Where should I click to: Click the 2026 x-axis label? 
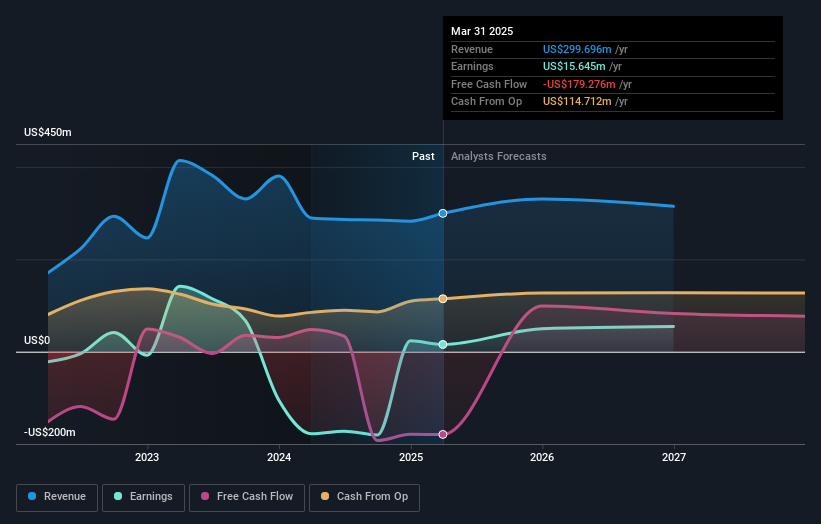[542, 458]
